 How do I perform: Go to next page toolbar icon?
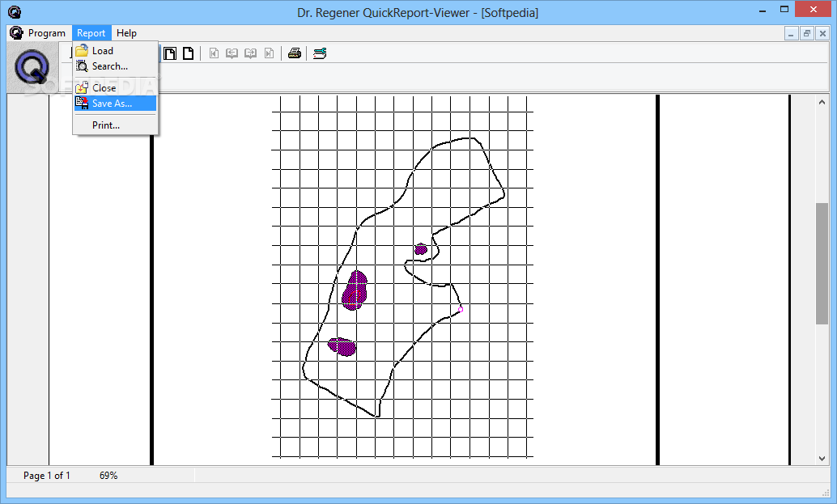[x=250, y=53]
